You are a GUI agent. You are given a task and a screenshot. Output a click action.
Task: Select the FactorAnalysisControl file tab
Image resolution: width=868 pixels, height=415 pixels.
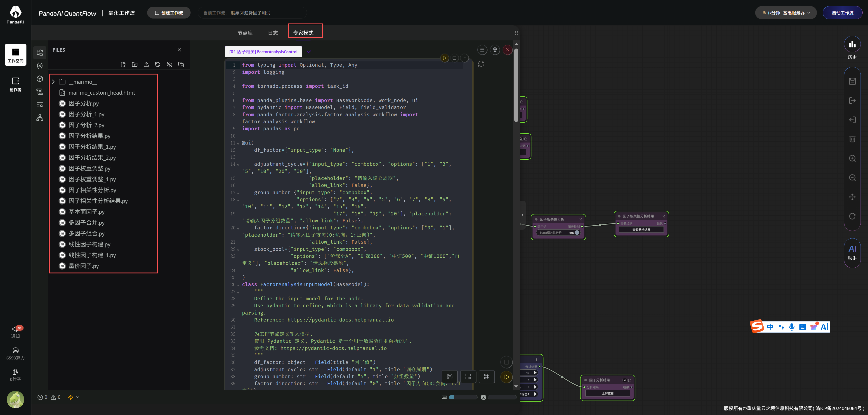pyautogui.click(x=264, y=51)
